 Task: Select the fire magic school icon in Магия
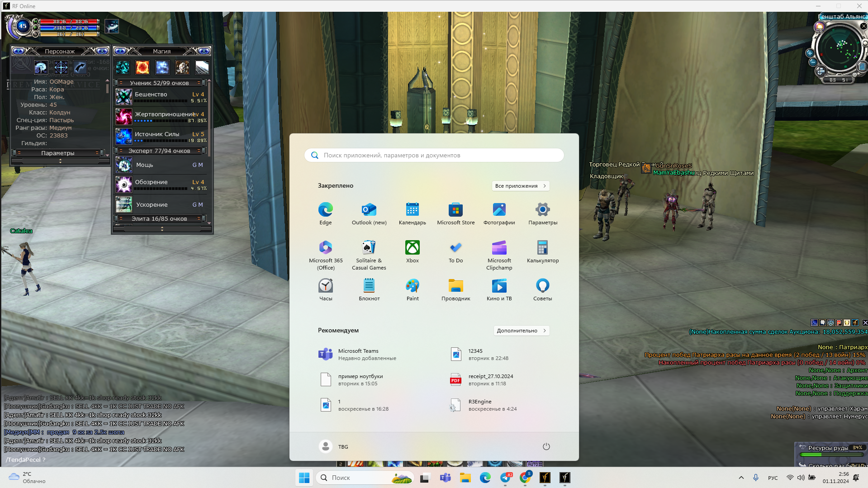(142, 67)
